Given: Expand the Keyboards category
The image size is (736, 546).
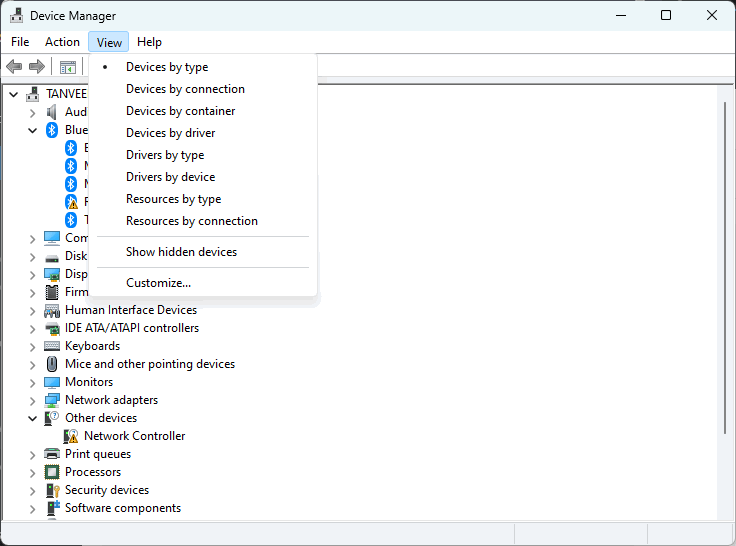Looking at the screenshot, I should [x=32, y=347].
